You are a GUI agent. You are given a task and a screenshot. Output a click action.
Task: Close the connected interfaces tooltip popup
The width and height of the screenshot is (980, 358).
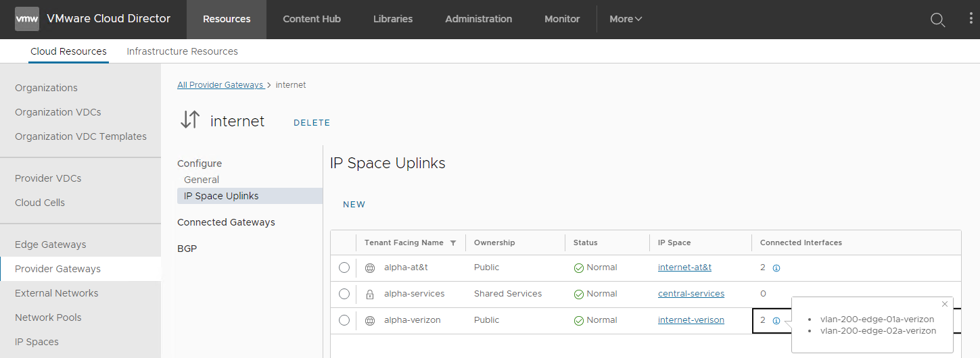(945, 304)
